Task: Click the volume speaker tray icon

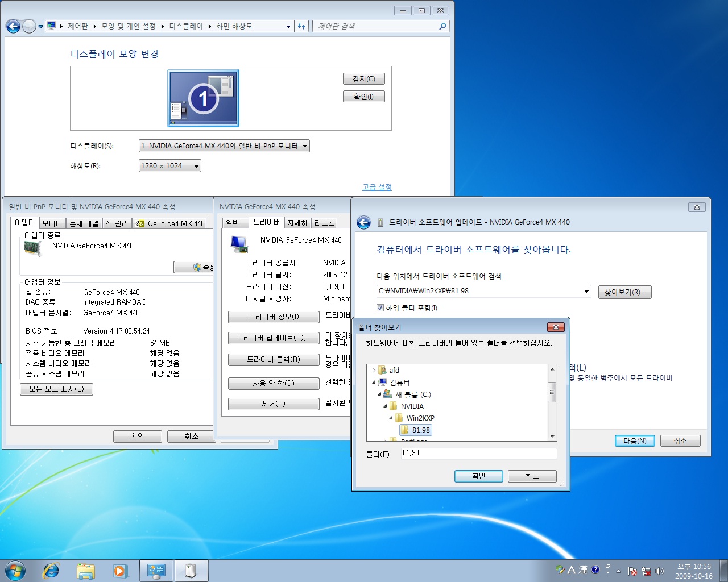Action: pyautogui.click(x=660, y=571)
